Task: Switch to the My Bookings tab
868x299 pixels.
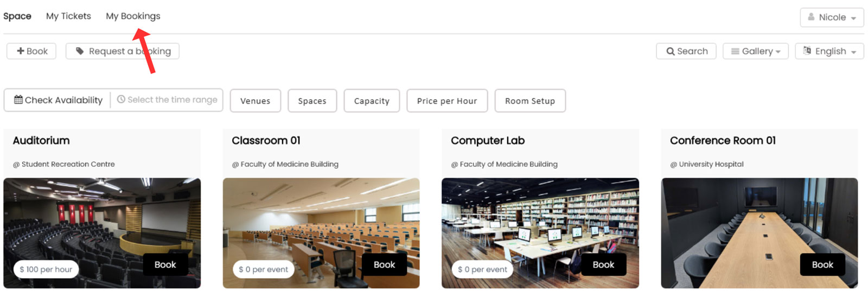Action: click(x=133, y=16)
